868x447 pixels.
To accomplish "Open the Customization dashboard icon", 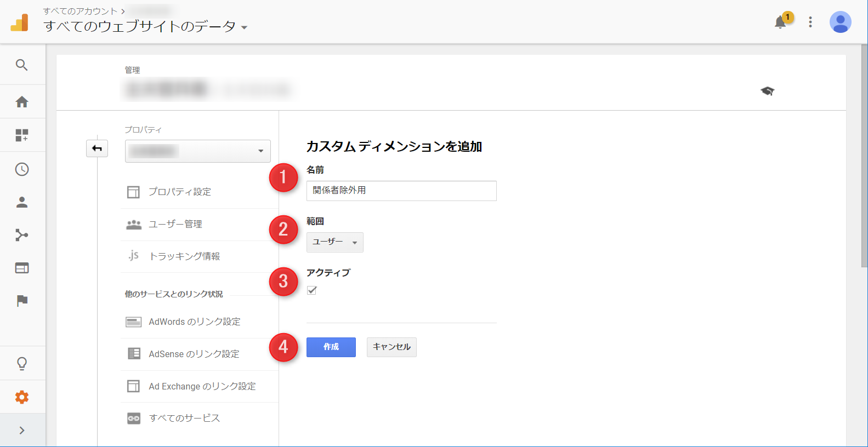I will 22,135.
